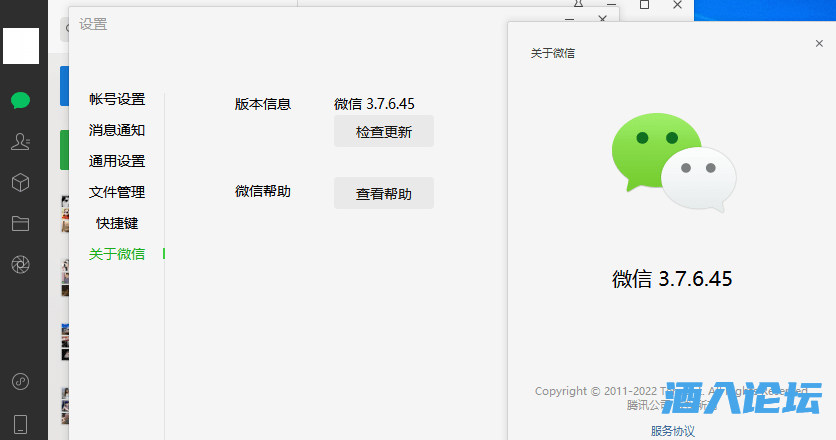The height and width of the screenshot is (440, 836).
Task: Open the Files folder icon in sidebar
Action: click(x=20, y=223)
